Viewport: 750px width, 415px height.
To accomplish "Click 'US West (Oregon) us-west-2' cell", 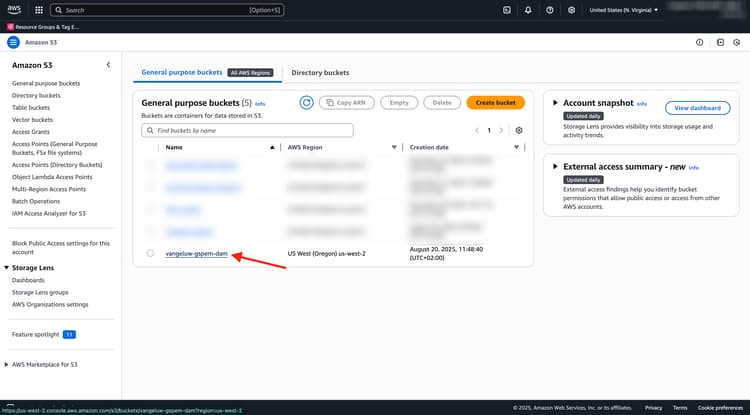I will [x=327, y=254].
